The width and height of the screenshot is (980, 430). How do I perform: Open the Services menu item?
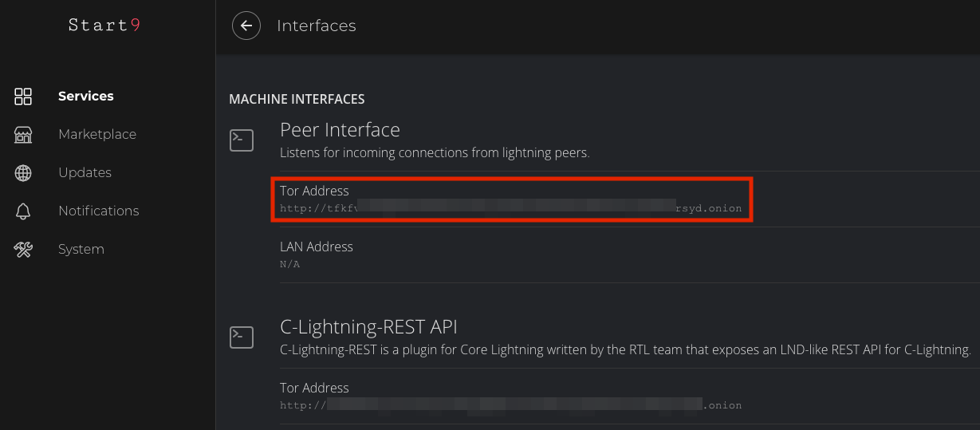tap(86, 97)
